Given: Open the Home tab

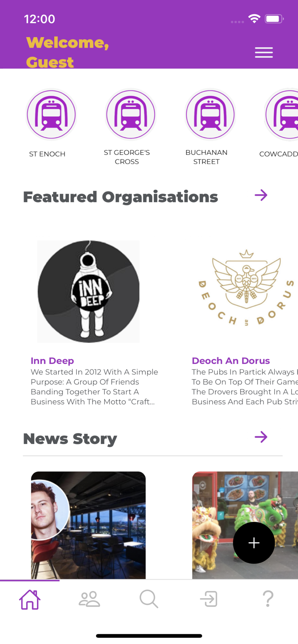Looking at the screenshot, I should click(x=30, y=599).
